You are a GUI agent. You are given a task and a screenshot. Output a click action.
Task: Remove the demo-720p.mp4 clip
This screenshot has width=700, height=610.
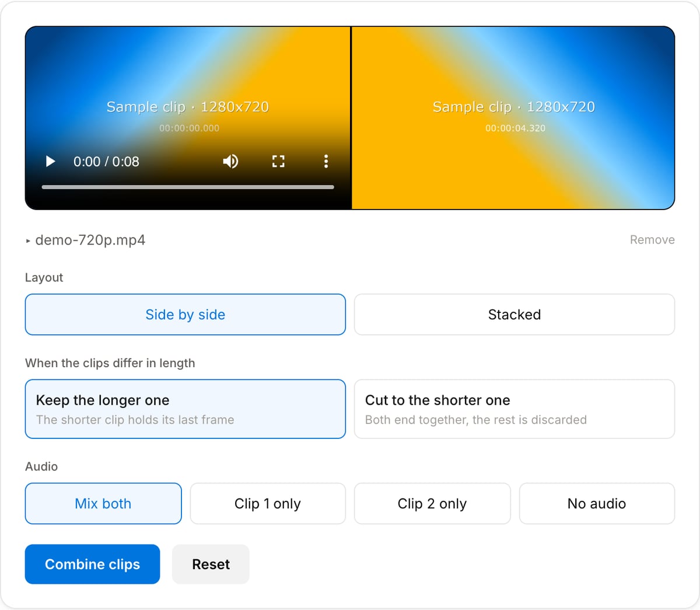coord(652,240)
